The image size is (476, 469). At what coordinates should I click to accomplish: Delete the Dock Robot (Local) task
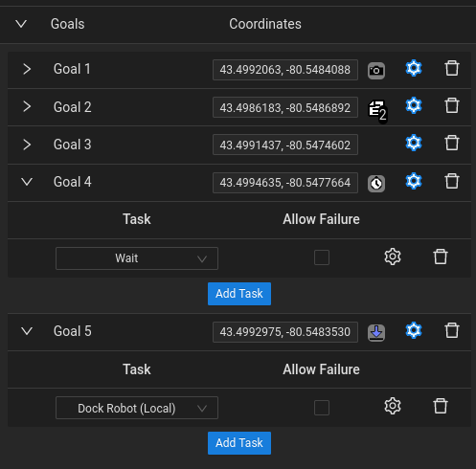pos(441,406)
